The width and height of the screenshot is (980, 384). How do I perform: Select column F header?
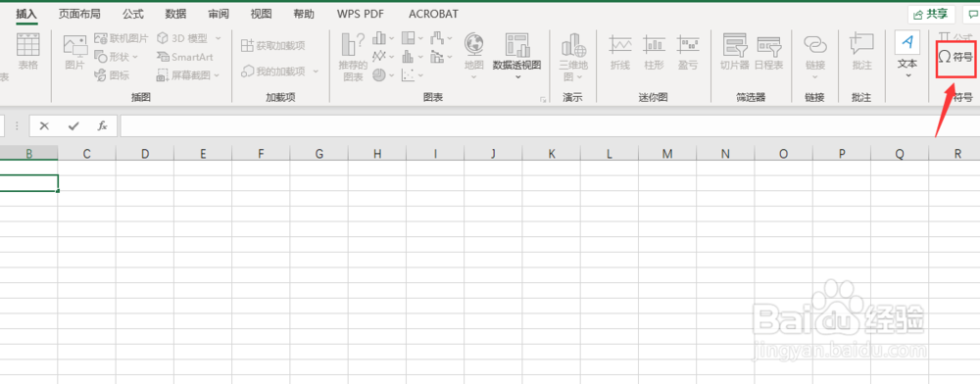261,153
